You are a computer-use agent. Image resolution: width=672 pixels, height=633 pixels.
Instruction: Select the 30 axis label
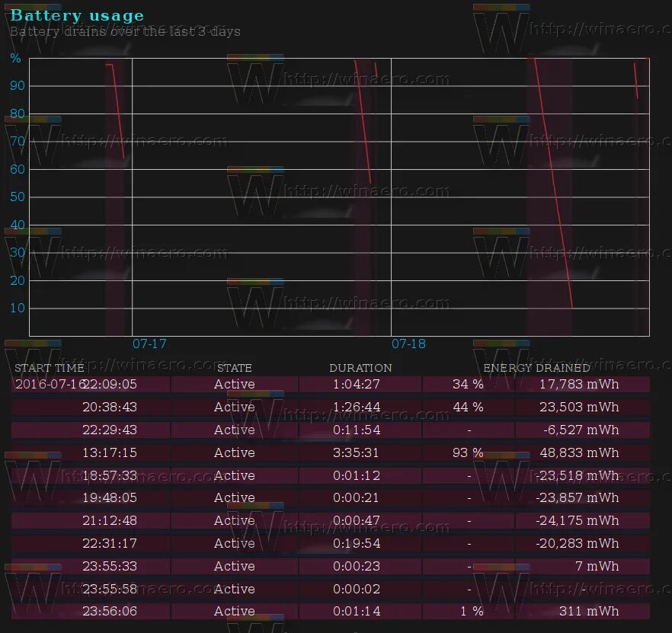tap(17, 252)
